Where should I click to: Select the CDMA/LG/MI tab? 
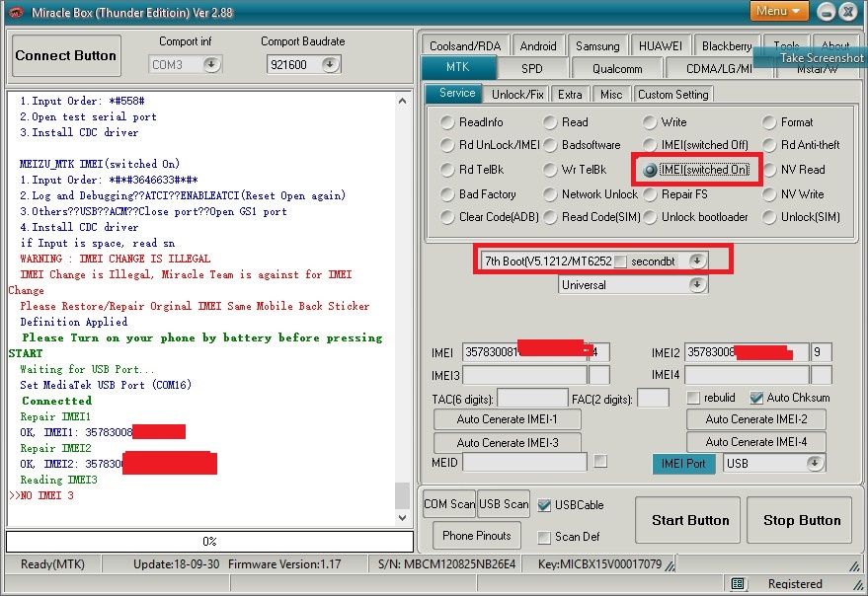pos(719,69)
